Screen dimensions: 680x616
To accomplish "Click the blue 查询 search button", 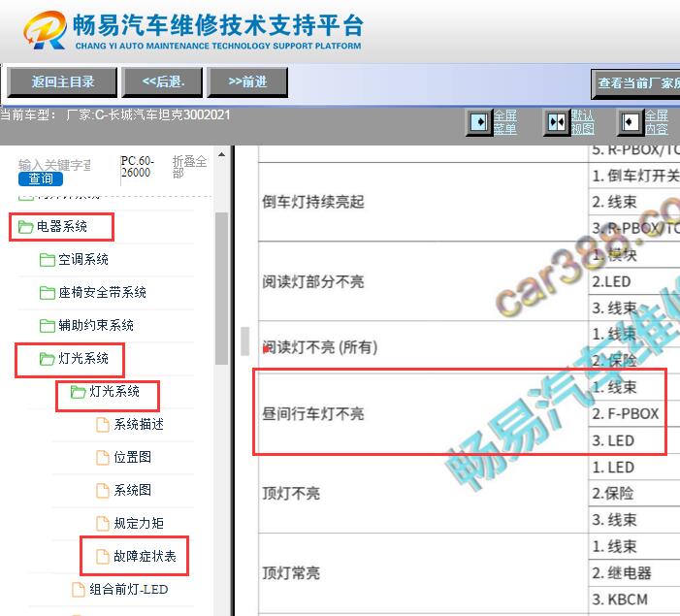I will coord(41,178).
